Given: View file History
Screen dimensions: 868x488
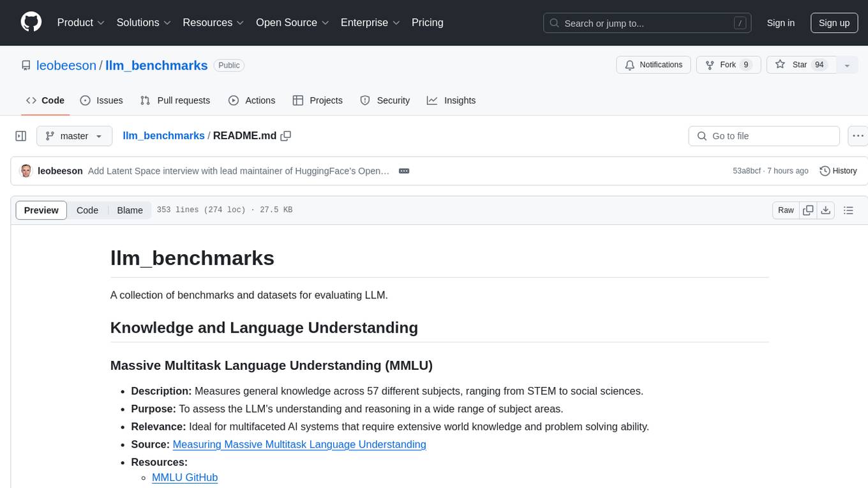Looking at the screenshot, I should pyautogui.click(x=838, y=171).
